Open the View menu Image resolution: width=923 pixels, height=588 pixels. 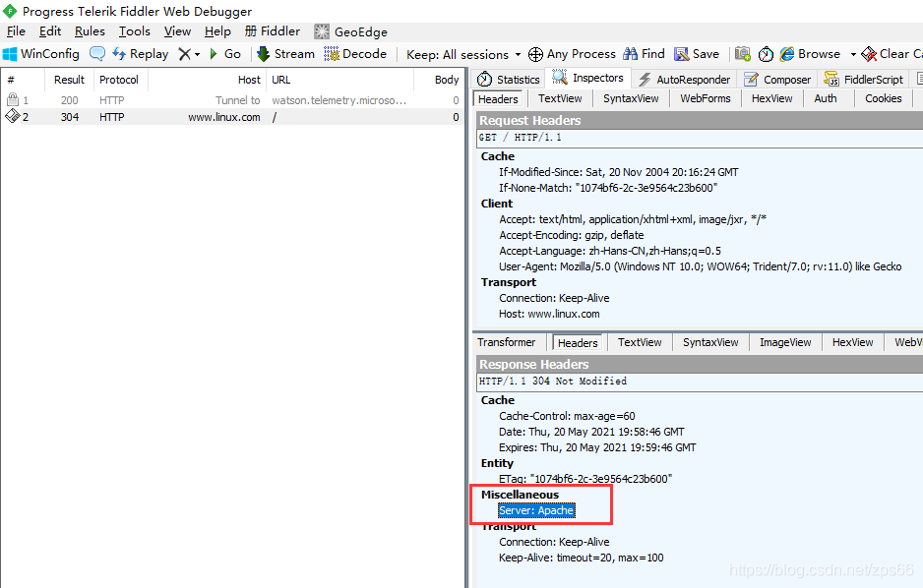177,31
